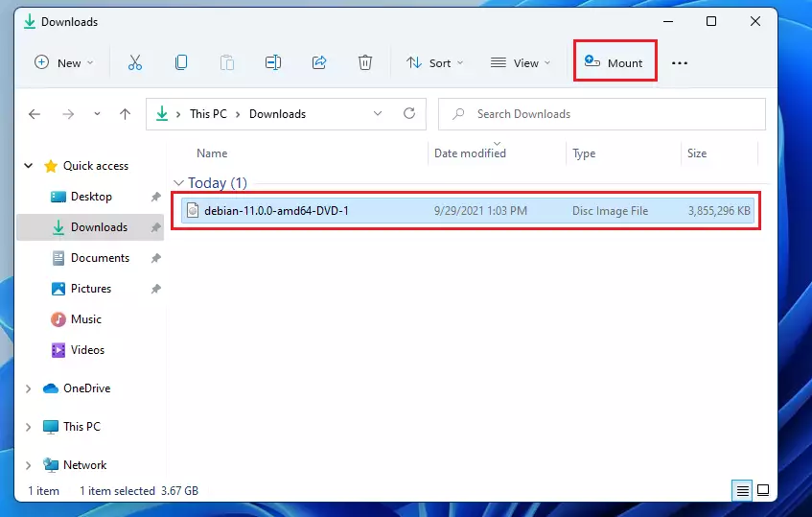Viewport: 812px width, 517px height.
Task: Open the Sort options dropdown
Action: pyautogui.click(x=434, y=62)
